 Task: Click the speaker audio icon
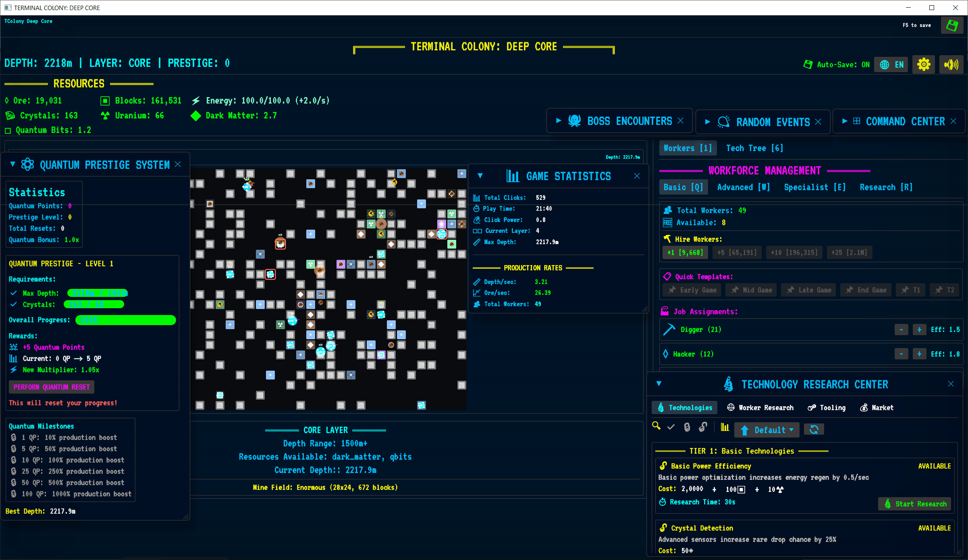[951, 64]
